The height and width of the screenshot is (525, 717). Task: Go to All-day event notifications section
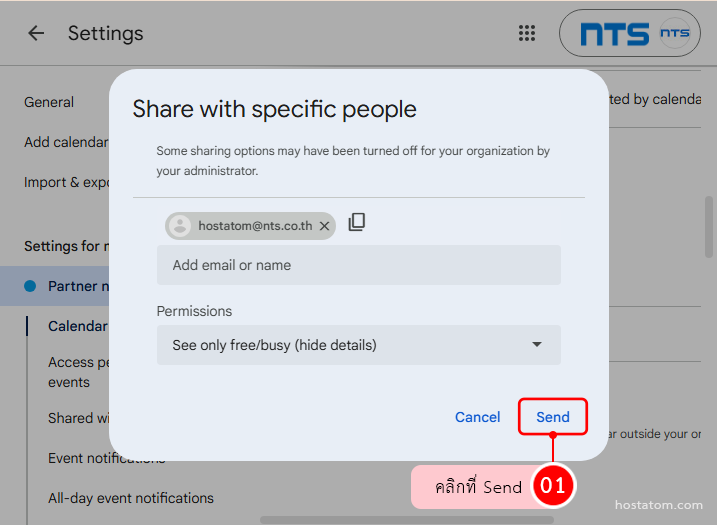(130, 498)
